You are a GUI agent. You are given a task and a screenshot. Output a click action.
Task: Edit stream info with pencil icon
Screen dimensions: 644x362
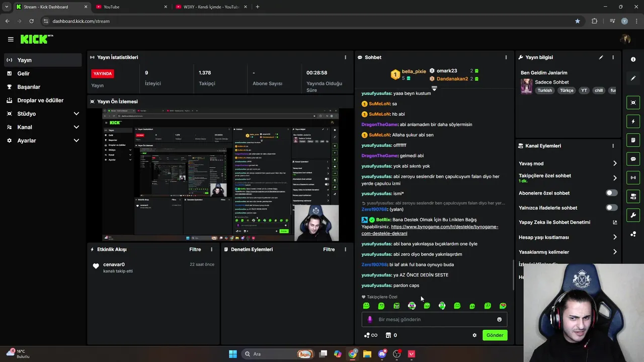click(x=601, y=57)
